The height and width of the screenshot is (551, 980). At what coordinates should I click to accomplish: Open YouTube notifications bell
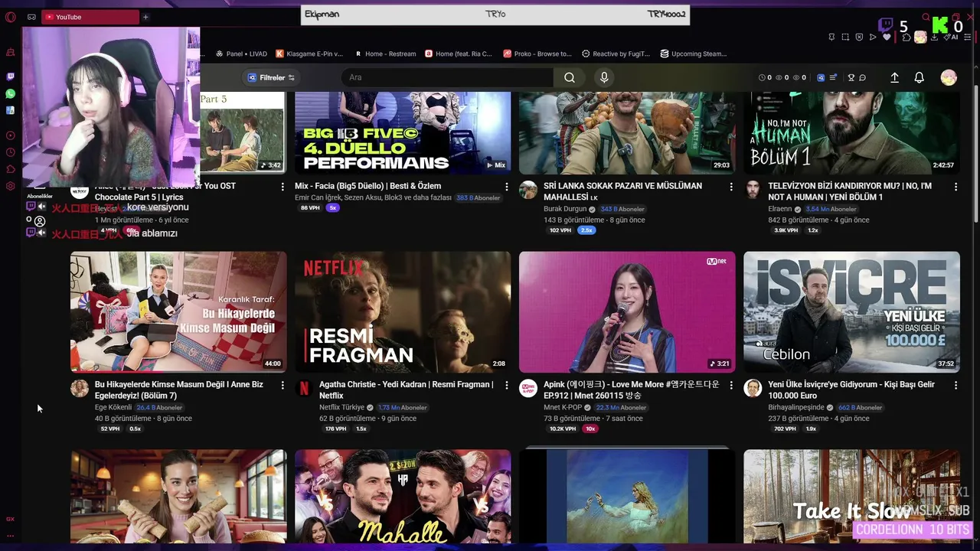pyautogui.click(x=919, y=77)
